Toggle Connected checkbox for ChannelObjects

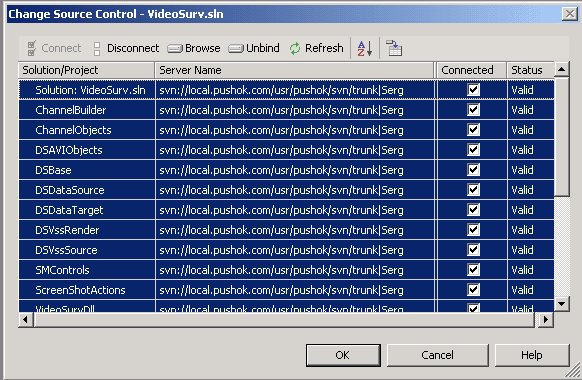click(473, 130)
